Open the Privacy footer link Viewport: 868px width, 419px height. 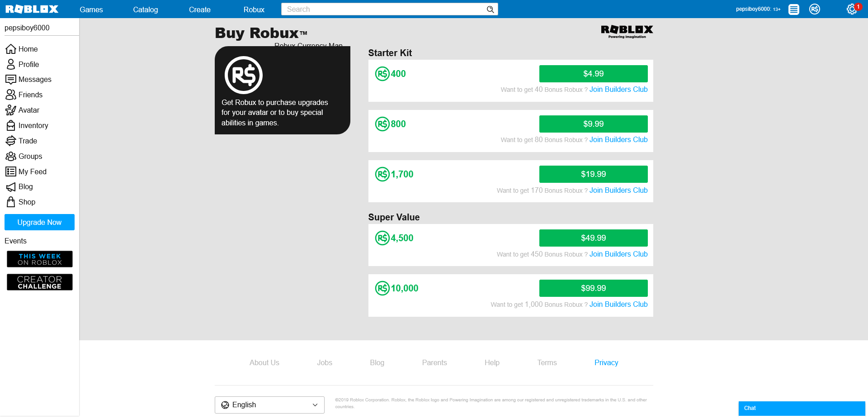tap(606, 362)
